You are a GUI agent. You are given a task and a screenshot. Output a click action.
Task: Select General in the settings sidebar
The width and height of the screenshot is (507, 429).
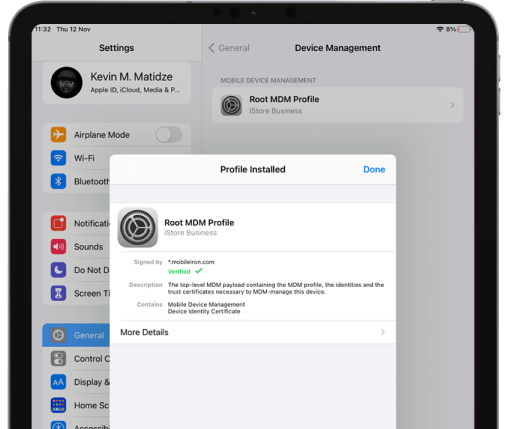[76, 335]
